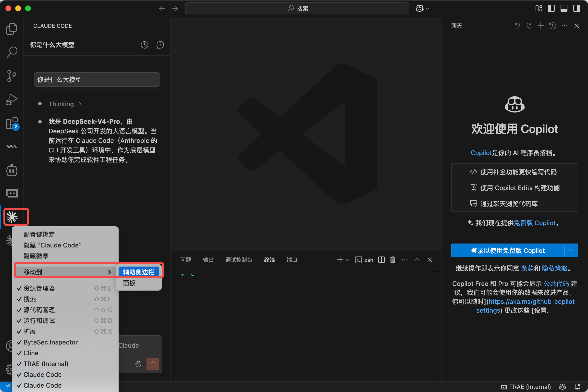This screenshot has width=588, height=392.
Task: Show chat history in Copilot panel
Action: [552, 26]
